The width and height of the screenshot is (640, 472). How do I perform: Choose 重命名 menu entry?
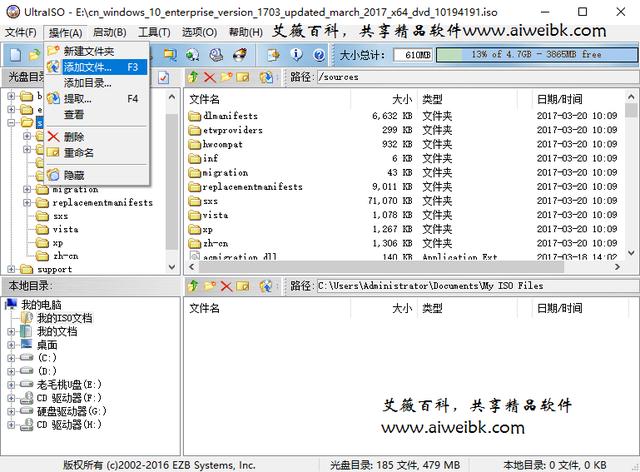tap(96, 153)
